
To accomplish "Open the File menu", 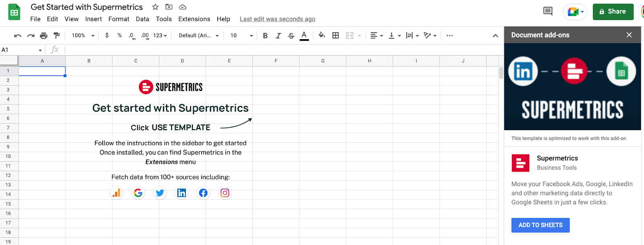I will [35, 19].
